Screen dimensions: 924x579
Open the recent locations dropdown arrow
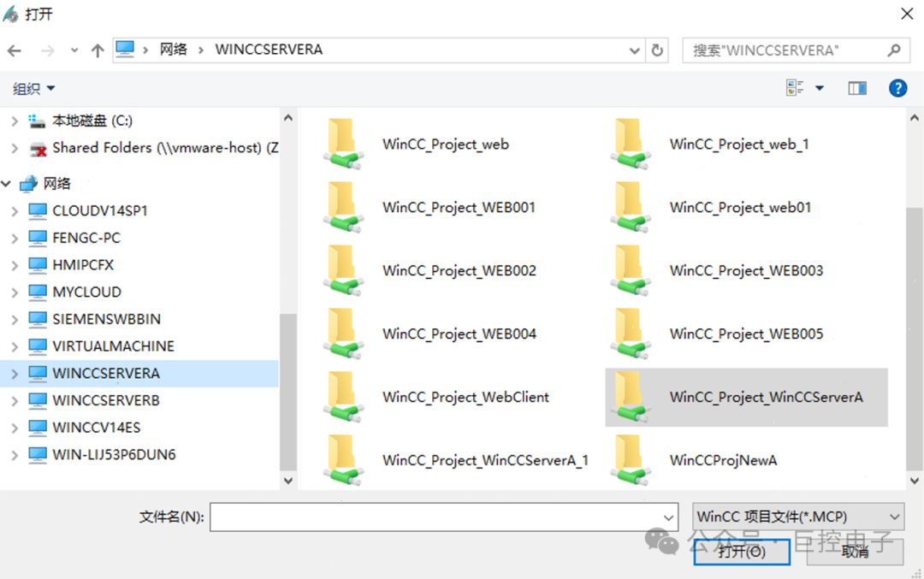pyautogui.click(x=74, y=50)
